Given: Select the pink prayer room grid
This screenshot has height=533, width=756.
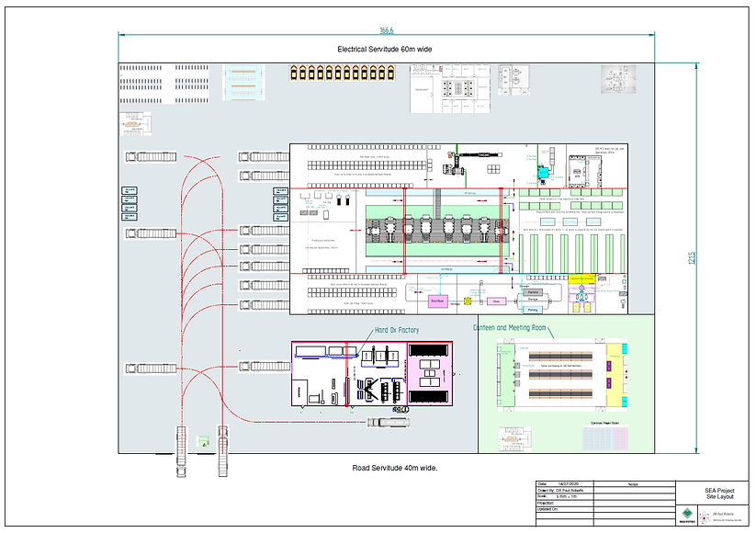Looking at the screenshot, I should pos(605,438).
